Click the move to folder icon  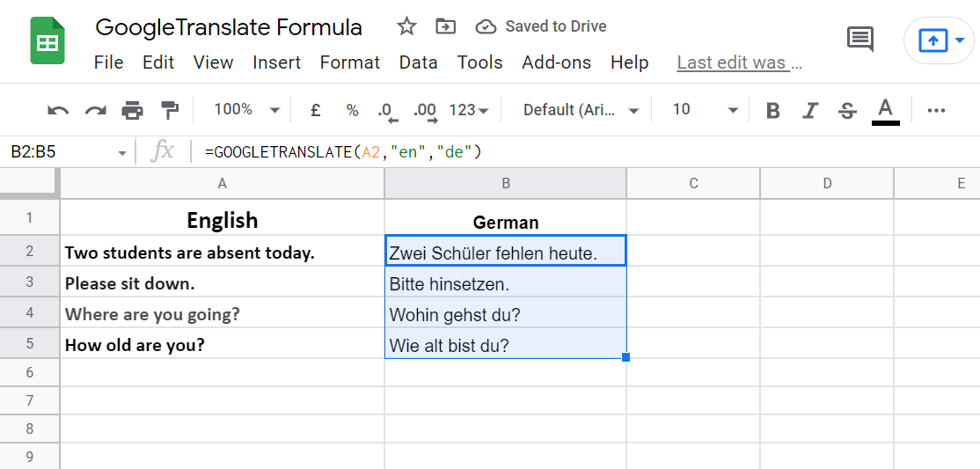click(x=446, y=26)
